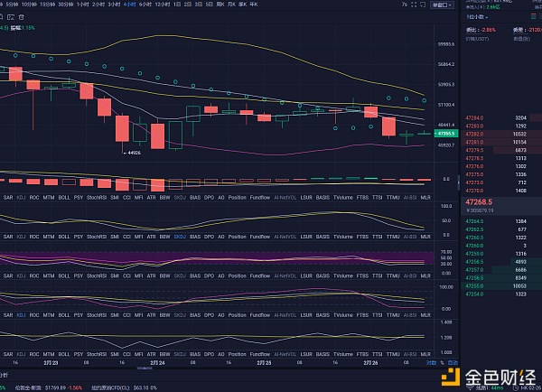Choose the 1日 daily interval
The height and width of the screenshot is (392, 542).
[x=177, y=5]
